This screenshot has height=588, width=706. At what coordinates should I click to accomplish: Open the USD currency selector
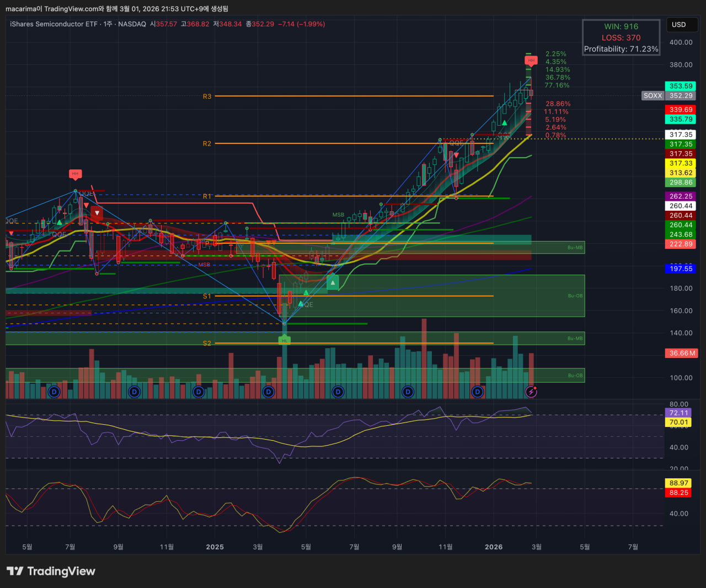679,25
